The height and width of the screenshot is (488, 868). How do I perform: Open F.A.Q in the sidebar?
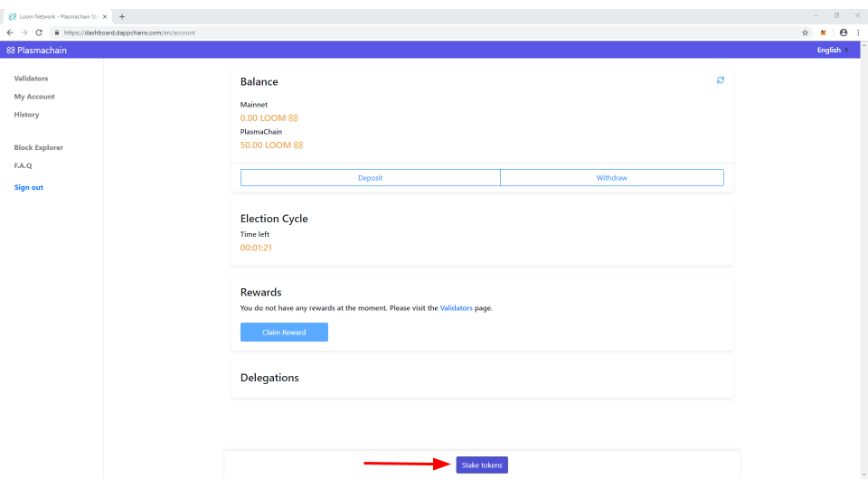click(23, 165)
